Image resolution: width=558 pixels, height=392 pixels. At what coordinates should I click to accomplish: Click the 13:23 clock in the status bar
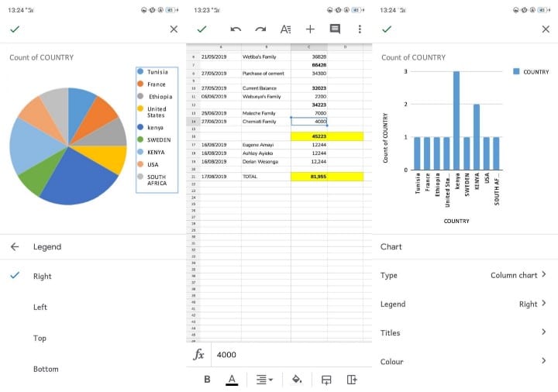[x=201, y=10]
